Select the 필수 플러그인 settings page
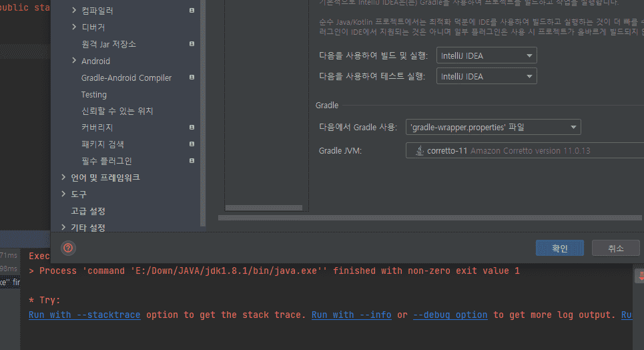 pos(106,161)
